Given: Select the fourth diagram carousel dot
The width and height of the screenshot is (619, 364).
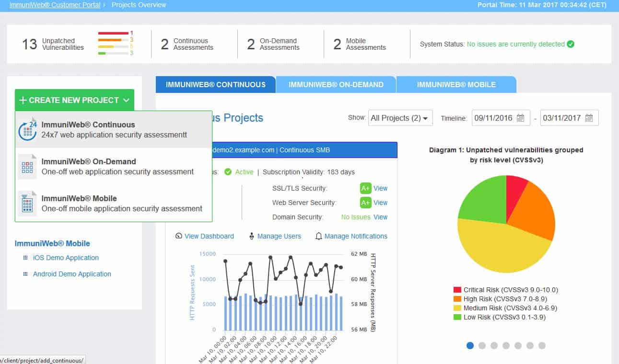Looking at the screenshot, I should (x=506, y=345).
